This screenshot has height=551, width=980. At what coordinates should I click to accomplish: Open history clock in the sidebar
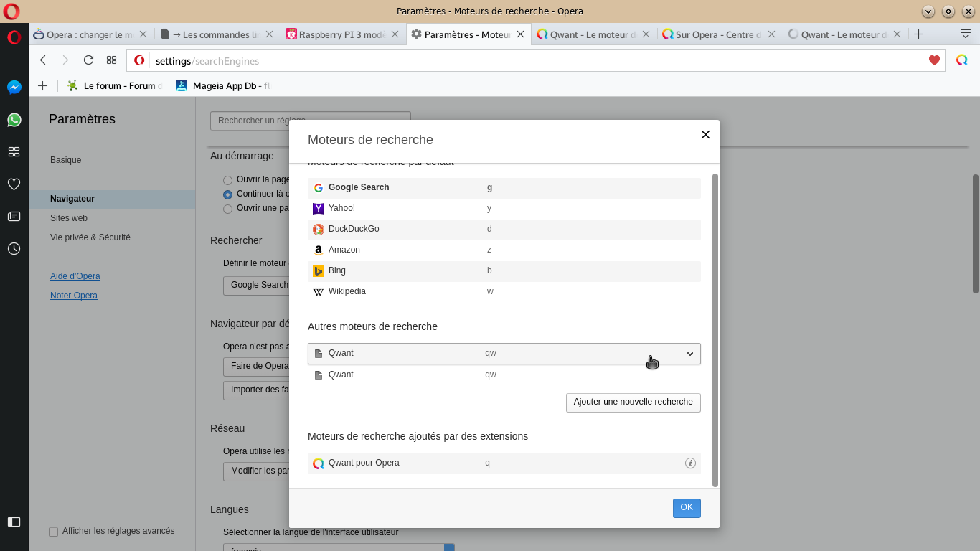pos(14,248)
